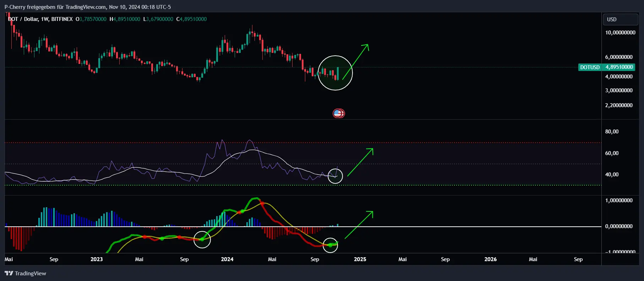The image size is (644, 281).
Task: Click the RSI 80,00 axis label
Action: pyautogui.click(x=612, y=132)
